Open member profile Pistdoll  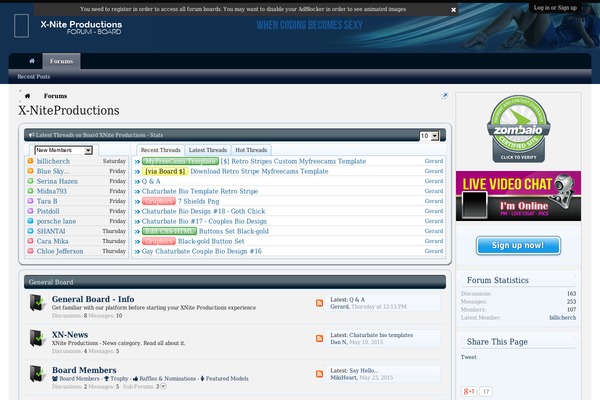48,211
